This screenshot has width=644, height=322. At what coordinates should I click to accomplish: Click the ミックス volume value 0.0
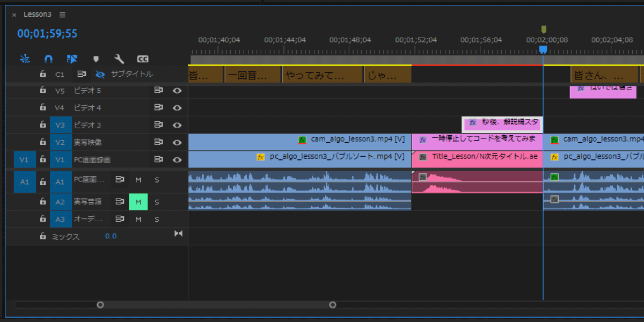click(111, 236)
